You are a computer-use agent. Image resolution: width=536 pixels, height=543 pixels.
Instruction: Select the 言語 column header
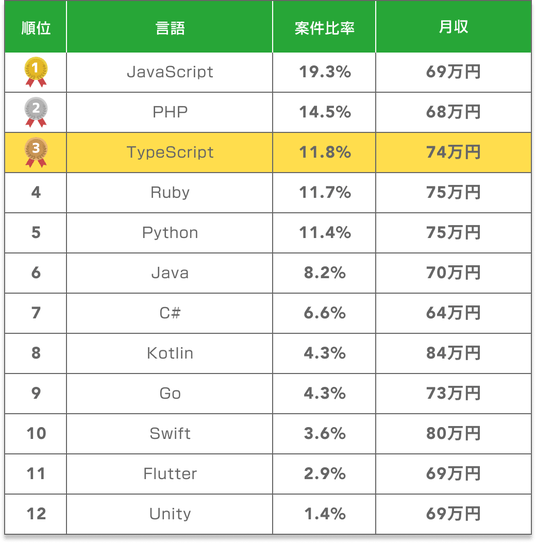pos(169,28)
